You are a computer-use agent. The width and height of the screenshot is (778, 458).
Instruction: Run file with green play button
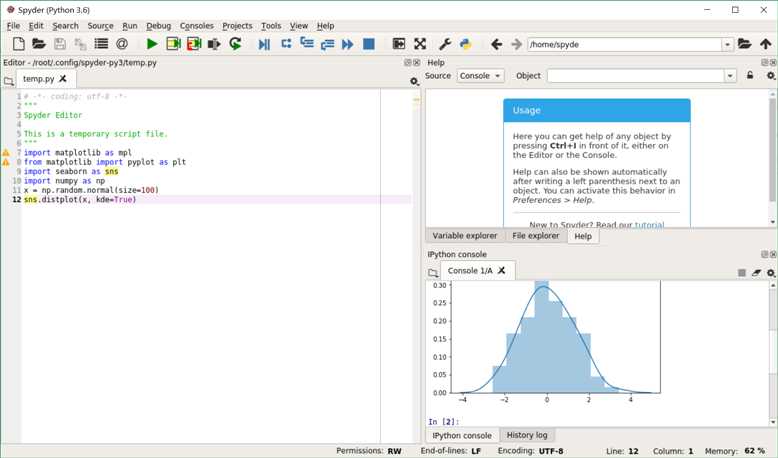(x=152, y=44)
